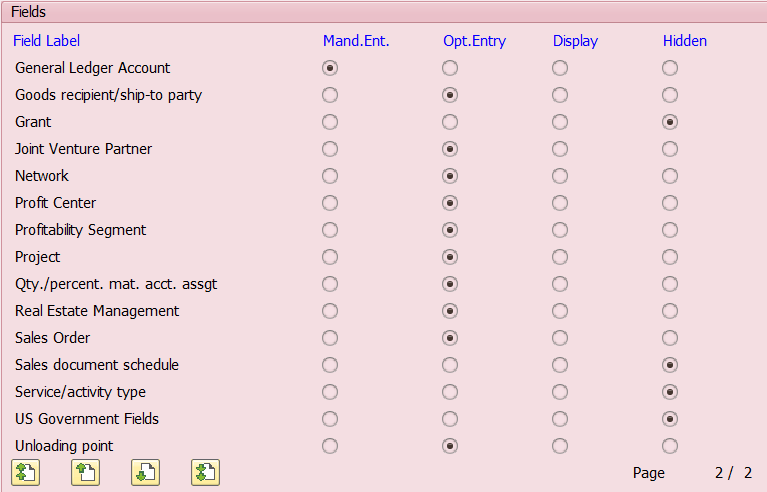Choose Opt.Entry for Service/activity type

(450, 392)
